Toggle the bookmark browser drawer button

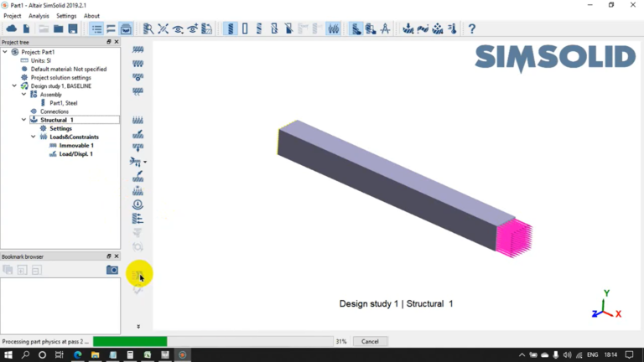126,28
